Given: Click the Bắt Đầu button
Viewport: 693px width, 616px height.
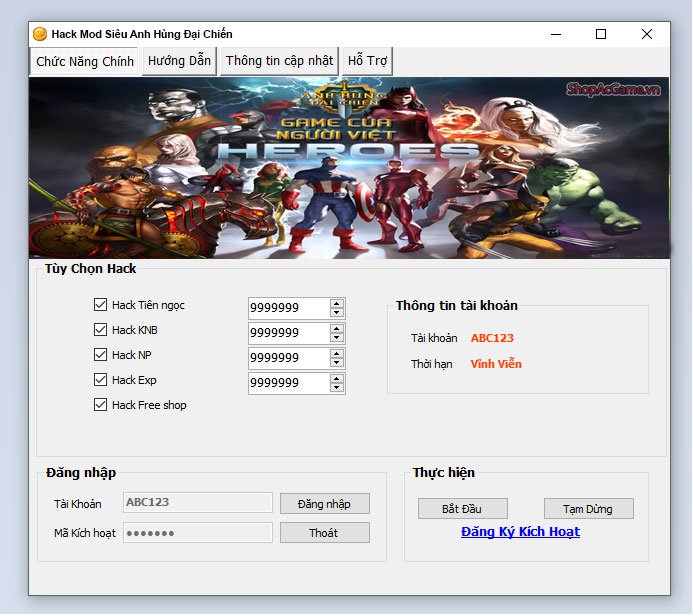Looking at the screenshot, I should (x=463, y=509).
